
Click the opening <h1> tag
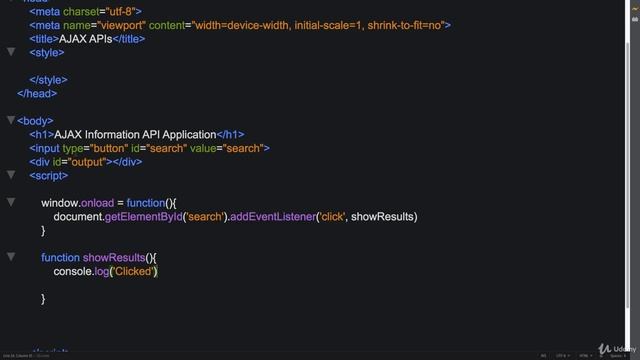[x=42, y=135]
